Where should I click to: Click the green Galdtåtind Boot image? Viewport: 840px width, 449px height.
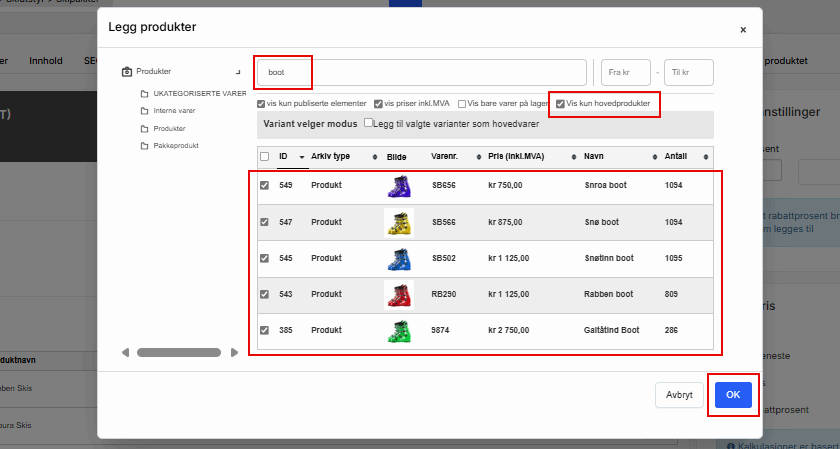pos(399,330)
